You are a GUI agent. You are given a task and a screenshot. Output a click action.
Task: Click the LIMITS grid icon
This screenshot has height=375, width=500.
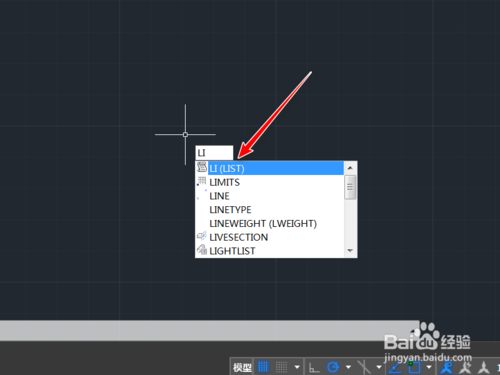[x=202, y=181]
